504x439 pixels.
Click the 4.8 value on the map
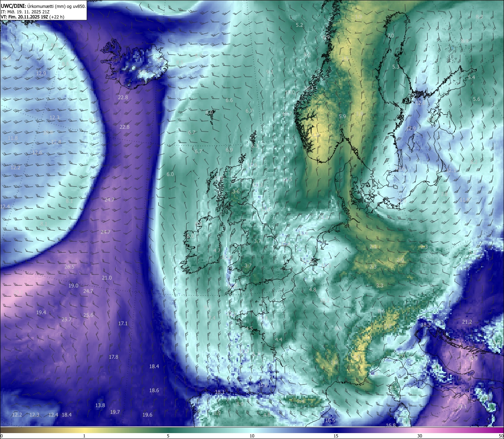tap(313, 289)
